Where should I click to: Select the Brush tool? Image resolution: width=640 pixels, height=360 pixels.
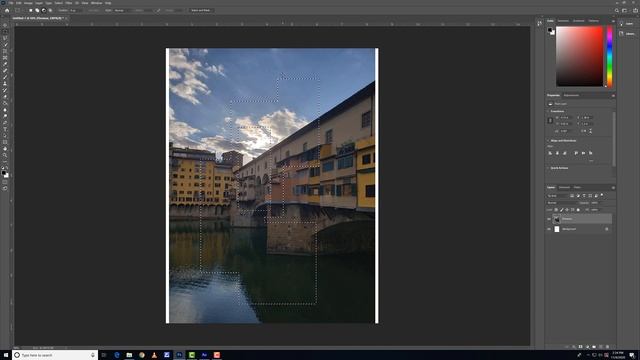(x=5, y=77)
